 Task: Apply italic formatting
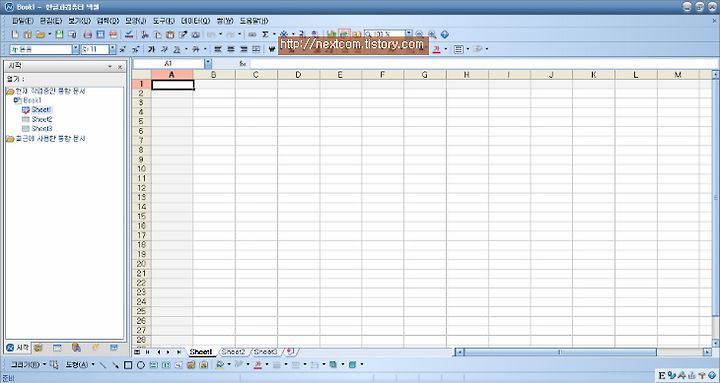pos(164,49)
